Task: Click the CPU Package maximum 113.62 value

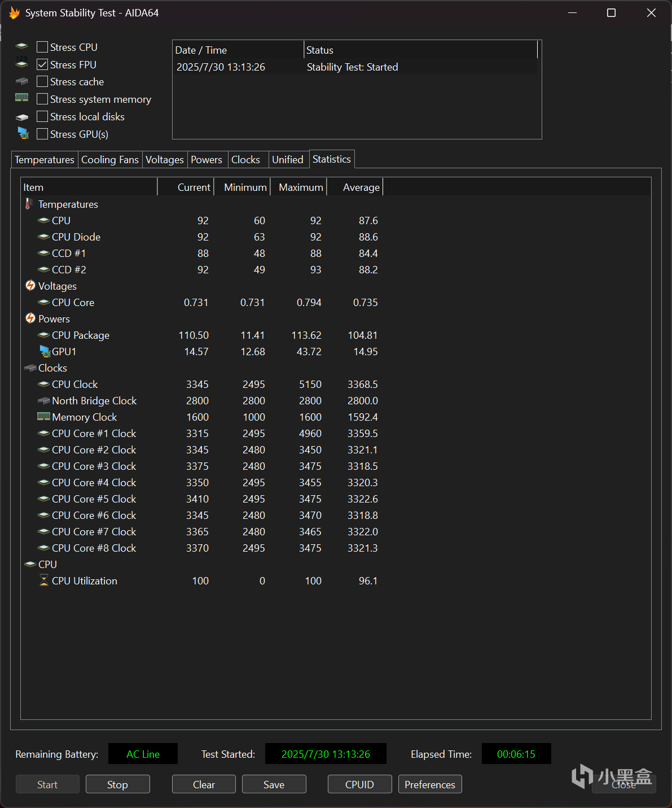Action: click(x=306, y=335)
